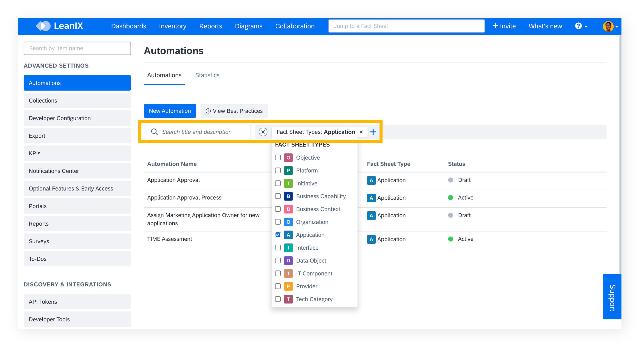Open Collaboration in top navigation
Image resolution: width=644 pixels, height=351 pixels.
pos(295,26)
